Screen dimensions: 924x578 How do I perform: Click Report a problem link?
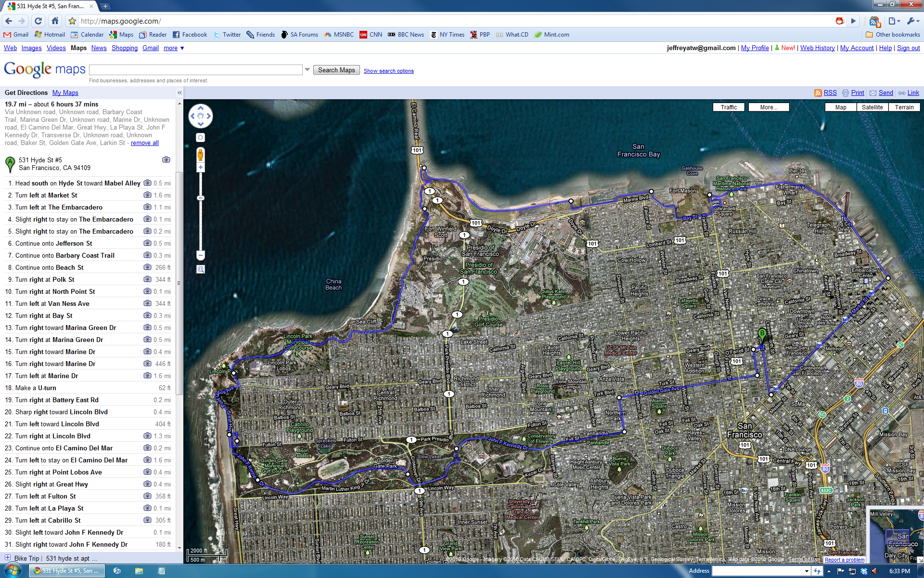pos(845,560)
